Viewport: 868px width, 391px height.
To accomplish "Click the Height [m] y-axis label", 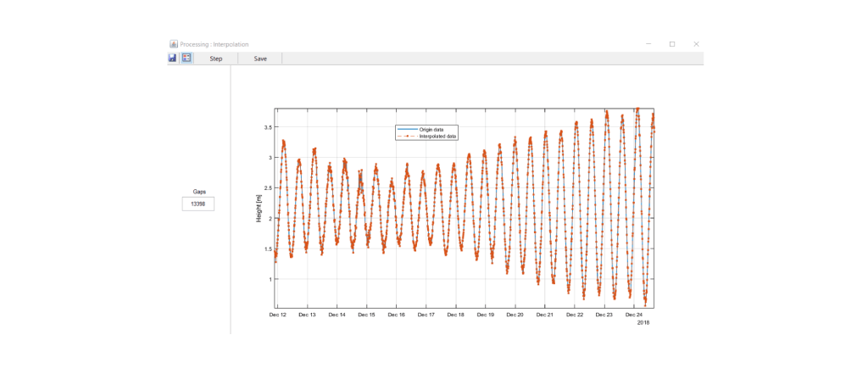I will pyautogui.click(x=259, y=208).
